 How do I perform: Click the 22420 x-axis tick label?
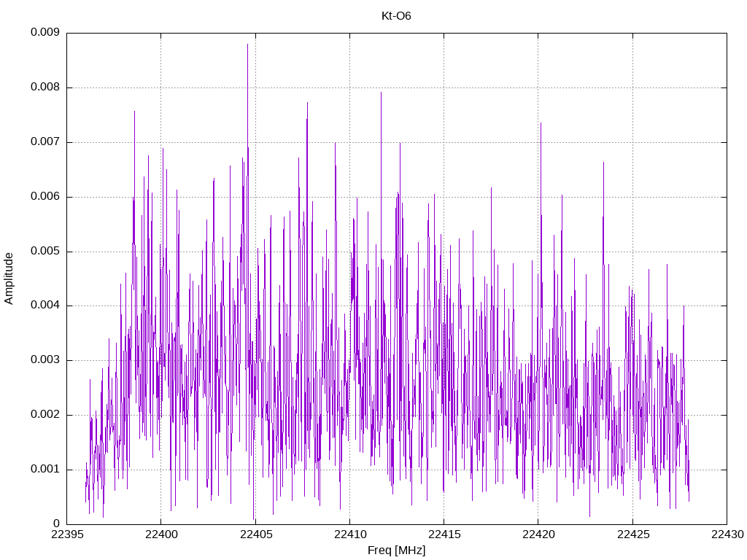tap(538, 534)
